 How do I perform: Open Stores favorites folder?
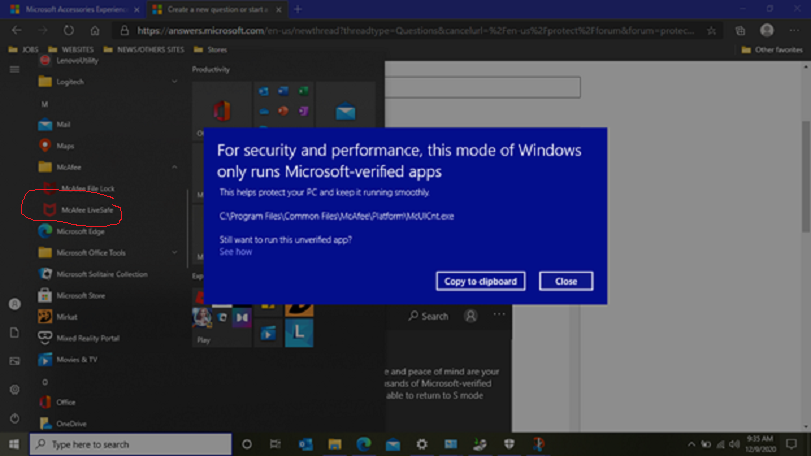pyautogui.click(x=211, y=50)
